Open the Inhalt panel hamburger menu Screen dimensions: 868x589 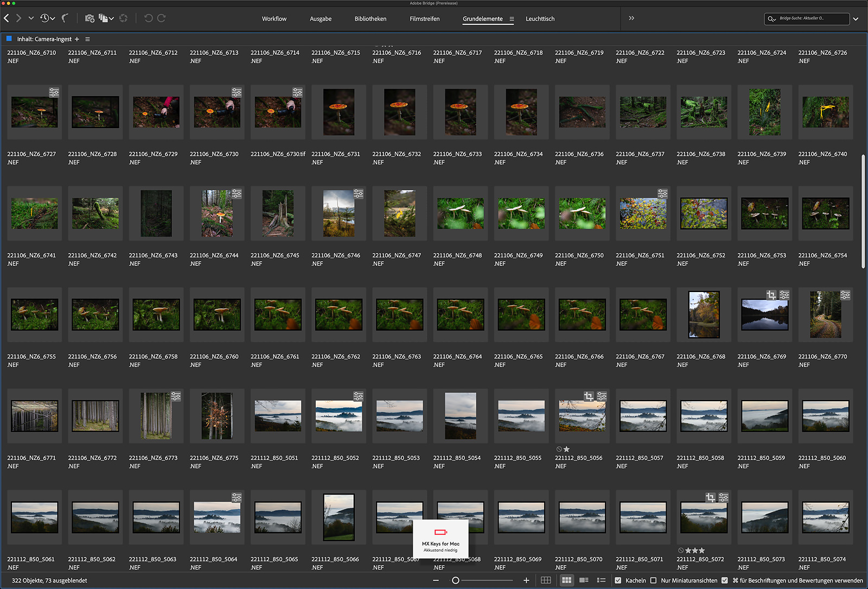coord(87,39)
